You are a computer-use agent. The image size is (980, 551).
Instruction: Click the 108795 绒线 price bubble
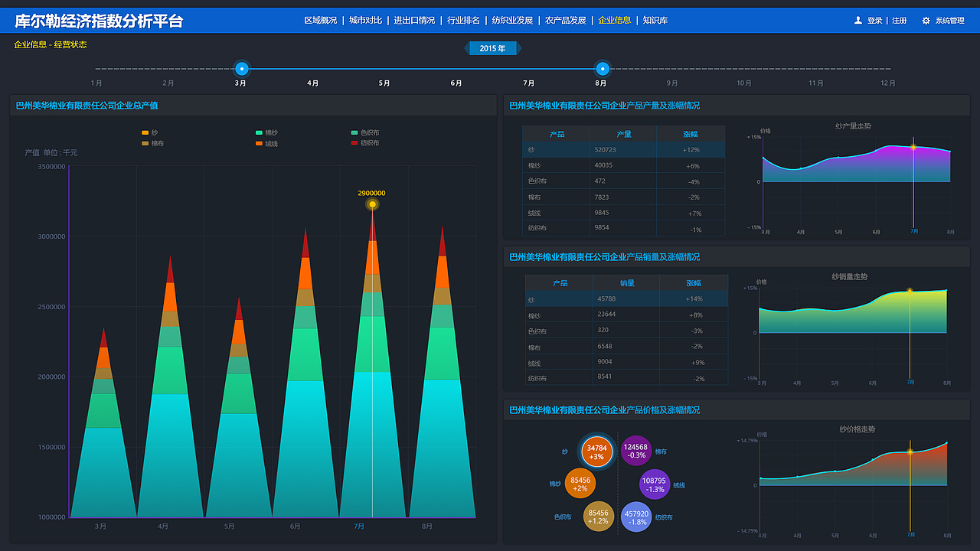[654, 484]
